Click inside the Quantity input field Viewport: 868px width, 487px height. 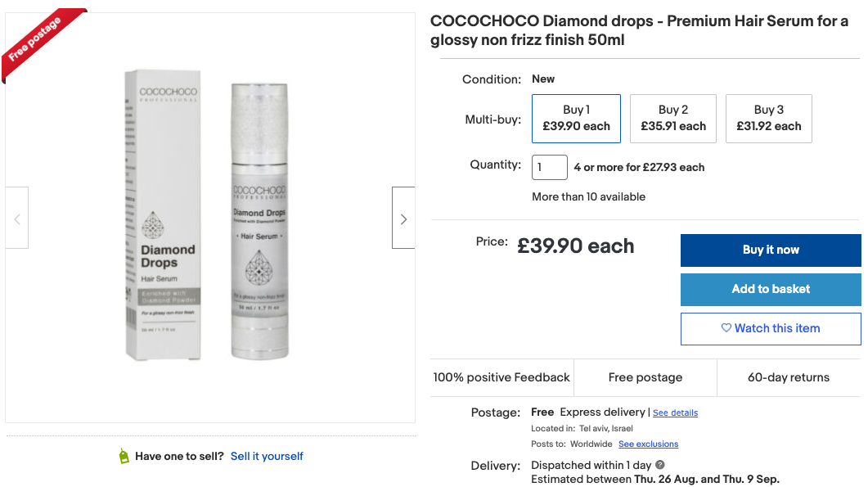pyautogui.click(x=549, y=167)
